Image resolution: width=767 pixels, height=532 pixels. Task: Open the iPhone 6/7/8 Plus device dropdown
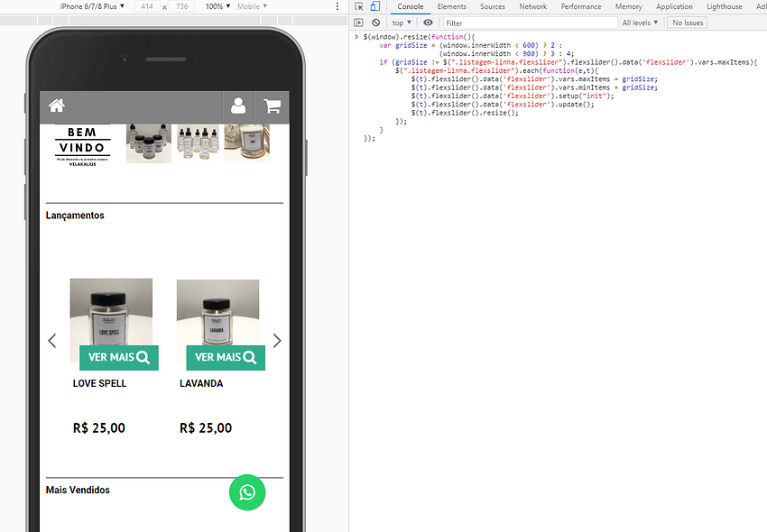click(92, 6)
